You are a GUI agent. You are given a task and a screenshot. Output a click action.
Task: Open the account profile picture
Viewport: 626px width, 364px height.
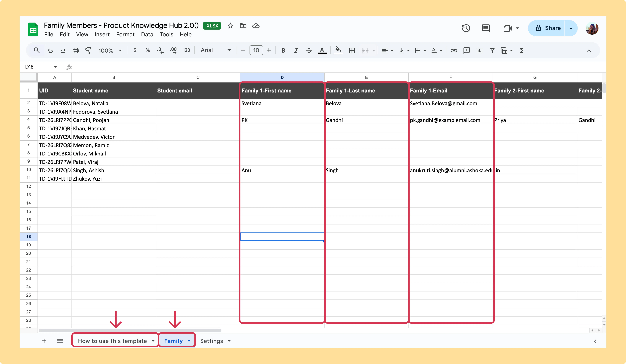click(x=592, y=28)
